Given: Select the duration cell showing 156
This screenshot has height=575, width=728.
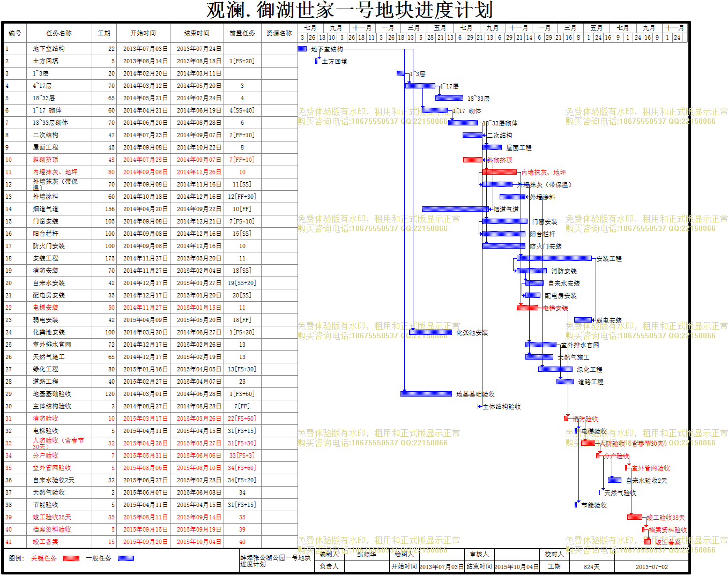Looking at the screenshot, I should [104, 209].
